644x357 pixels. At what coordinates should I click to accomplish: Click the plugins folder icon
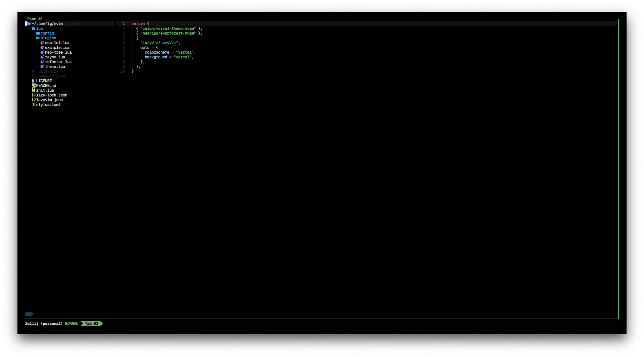pos(38,38)
